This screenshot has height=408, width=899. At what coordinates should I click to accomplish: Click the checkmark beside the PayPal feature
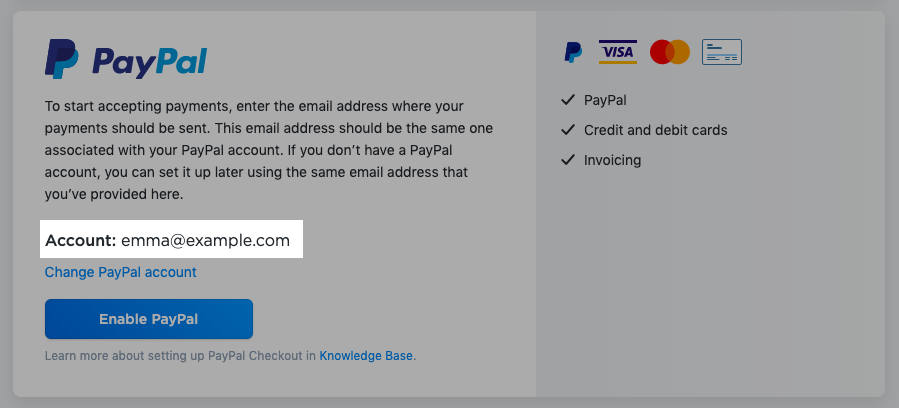coord(568,100)
